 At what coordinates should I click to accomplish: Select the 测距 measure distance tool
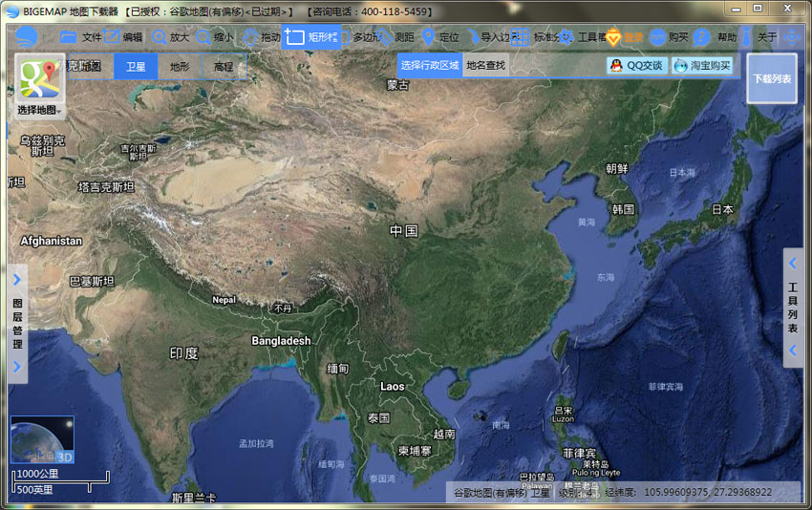[396, 37]
